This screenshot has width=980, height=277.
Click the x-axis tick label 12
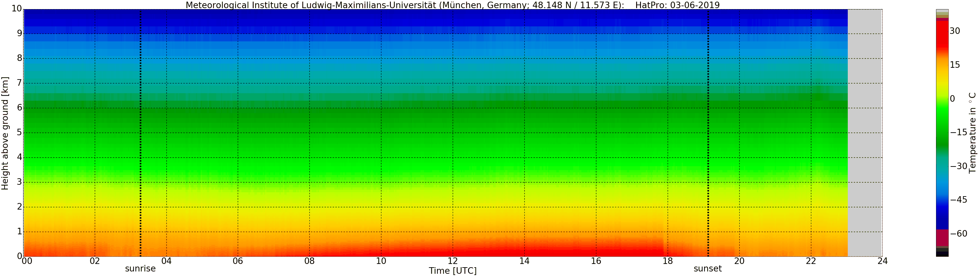click(452, 261)
